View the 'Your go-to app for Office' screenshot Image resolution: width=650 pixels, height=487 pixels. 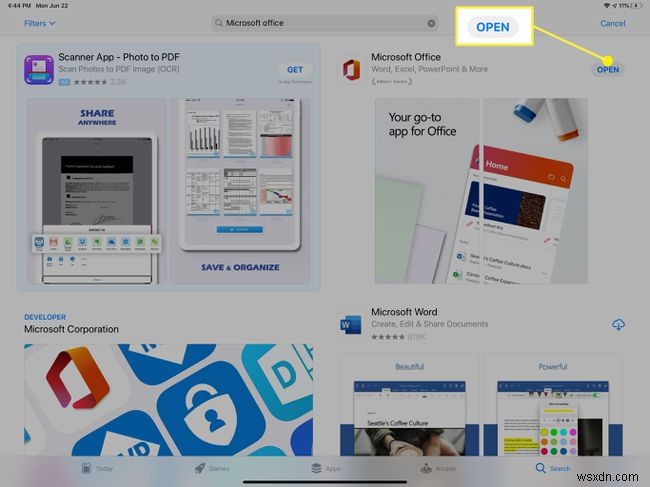[x=427, y=191]
